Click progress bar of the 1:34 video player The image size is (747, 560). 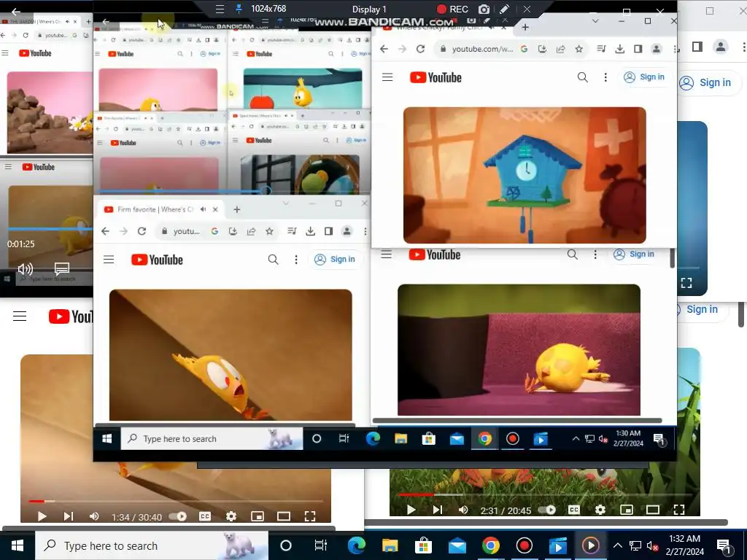(x=176, y=501)
